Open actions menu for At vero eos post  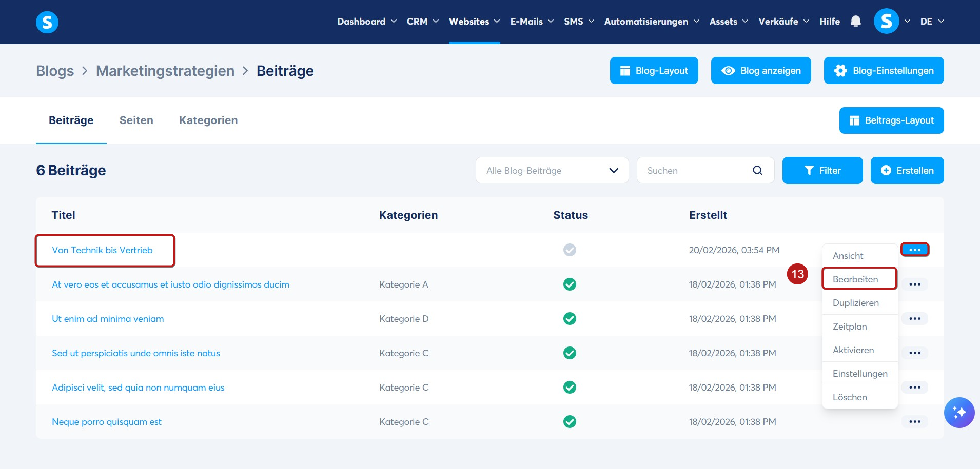pos(915,284)
